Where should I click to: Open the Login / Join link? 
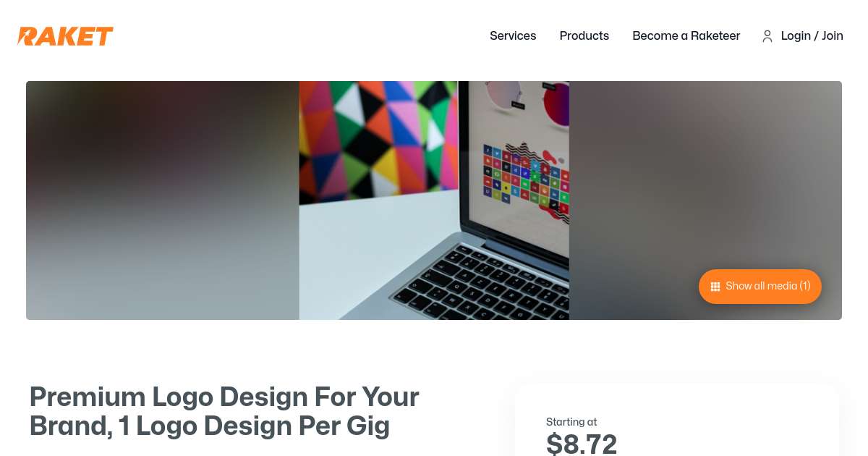(812, 35)
